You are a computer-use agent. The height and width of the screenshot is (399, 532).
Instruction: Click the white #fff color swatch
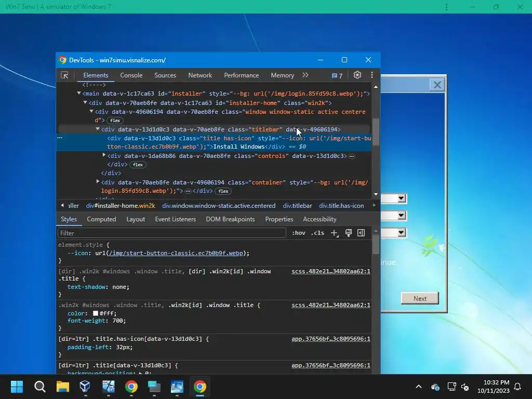click(x=96, y=313)
